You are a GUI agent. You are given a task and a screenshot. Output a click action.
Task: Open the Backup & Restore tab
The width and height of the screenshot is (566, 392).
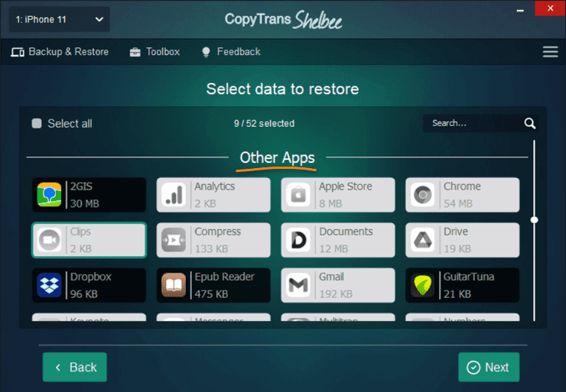click(x=60, y=52)
